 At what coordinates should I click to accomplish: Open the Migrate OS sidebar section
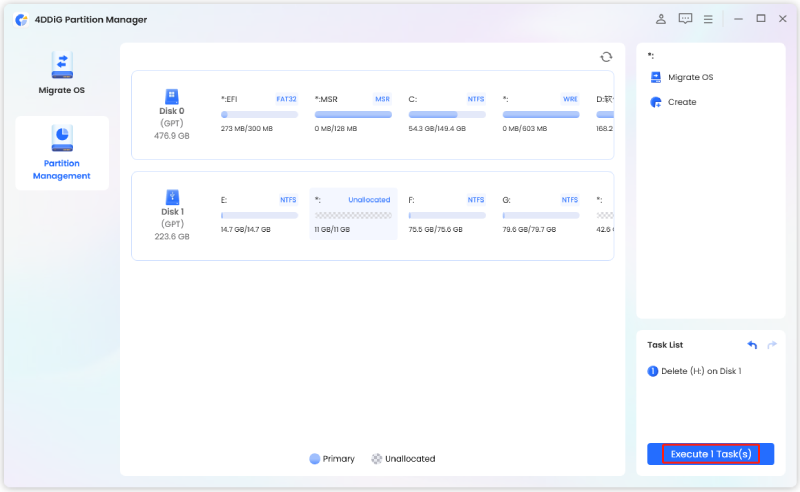coord(62,73)
